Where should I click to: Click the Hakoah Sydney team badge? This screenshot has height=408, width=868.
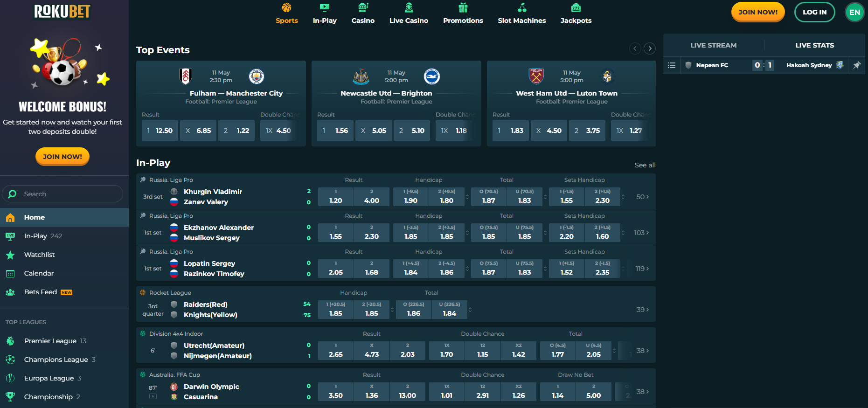[x=840, y=65]
